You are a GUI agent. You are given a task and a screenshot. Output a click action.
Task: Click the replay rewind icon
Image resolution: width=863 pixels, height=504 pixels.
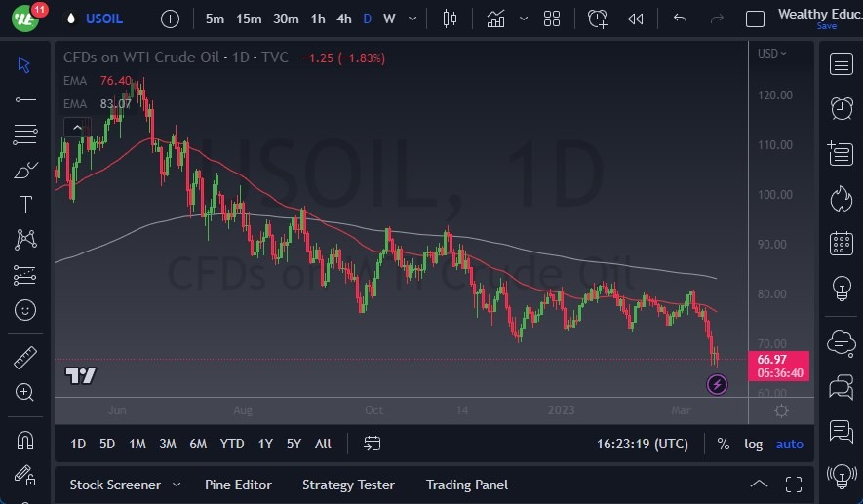tap(635, 19)
